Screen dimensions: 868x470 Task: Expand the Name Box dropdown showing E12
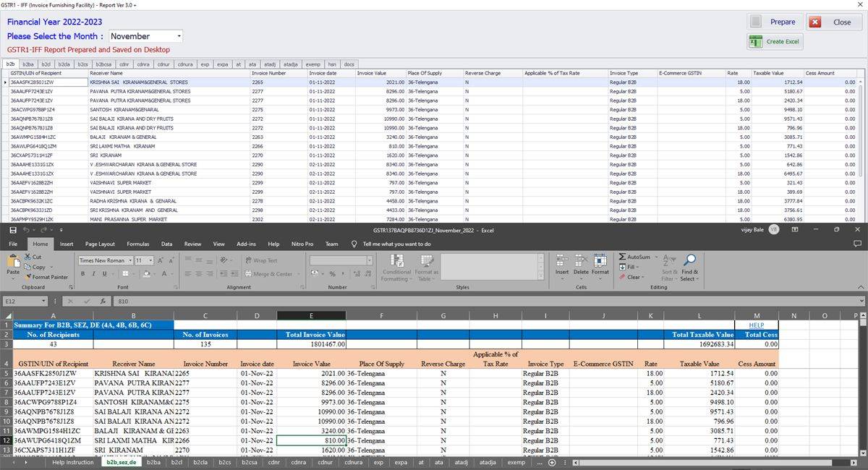pos(44,302)
